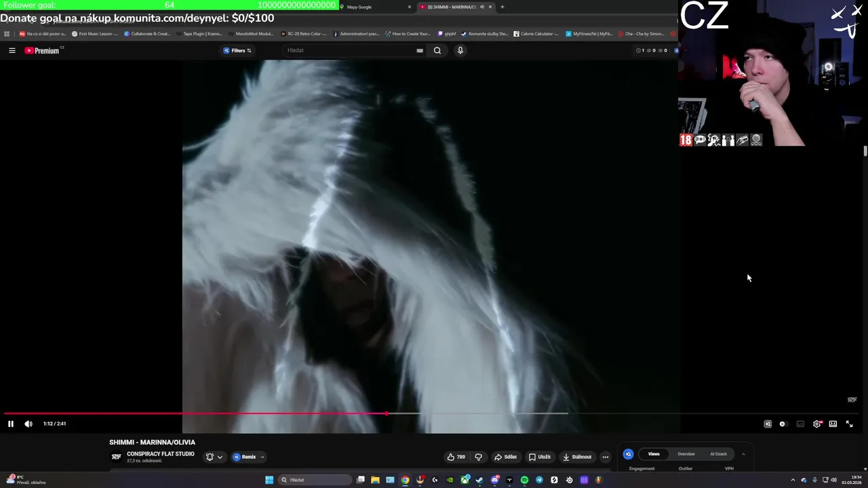The height and width of the screenshot is (488, 868).
Task: Open the RC-20 Retro Color bookmark
Action: click(x=303, y=33)
